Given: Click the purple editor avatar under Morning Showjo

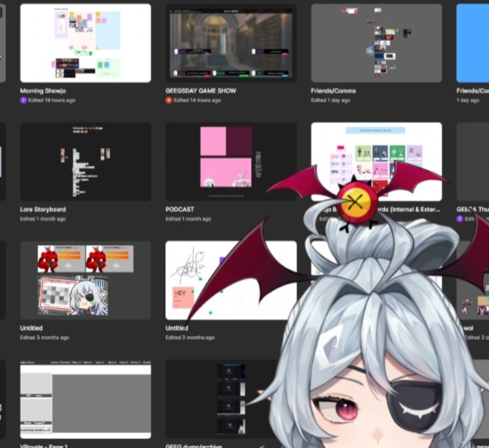Looking at the screenshot, I should pos(24,100).
